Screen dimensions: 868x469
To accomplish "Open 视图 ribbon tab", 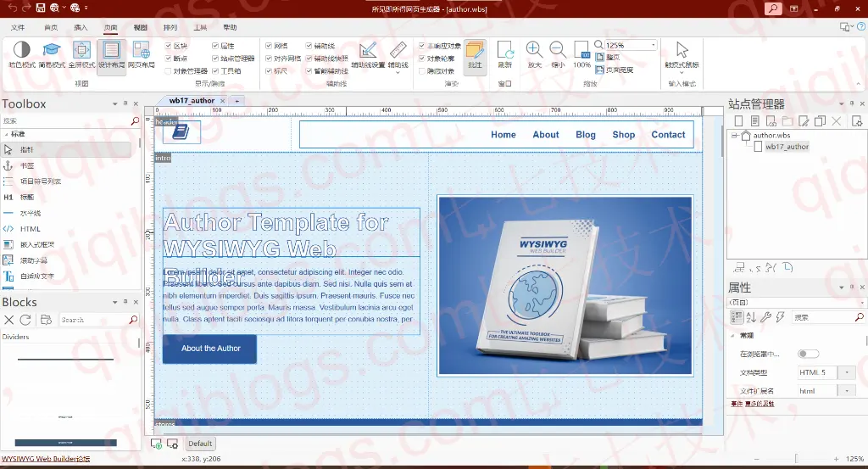I will 141,27.
